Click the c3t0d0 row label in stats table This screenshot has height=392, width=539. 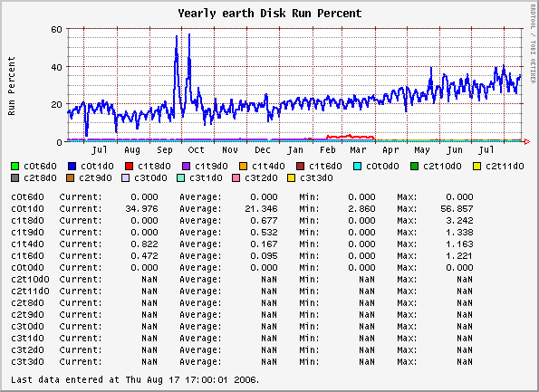pos(28,327)
